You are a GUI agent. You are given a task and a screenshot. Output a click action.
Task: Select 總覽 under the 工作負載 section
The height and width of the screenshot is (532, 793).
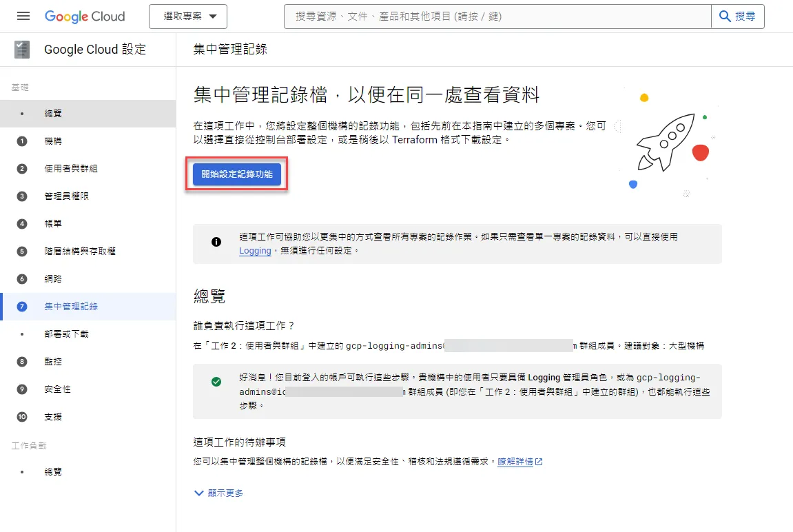[x=88, y=472]
